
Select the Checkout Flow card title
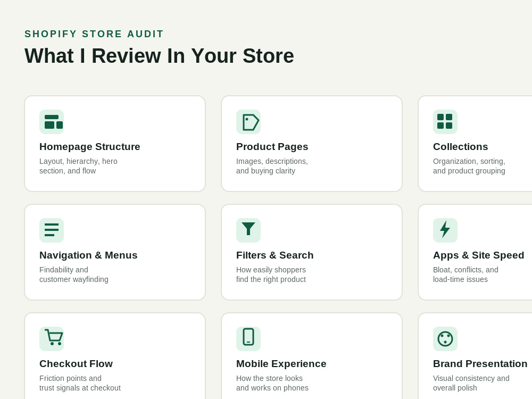(76, 364)
